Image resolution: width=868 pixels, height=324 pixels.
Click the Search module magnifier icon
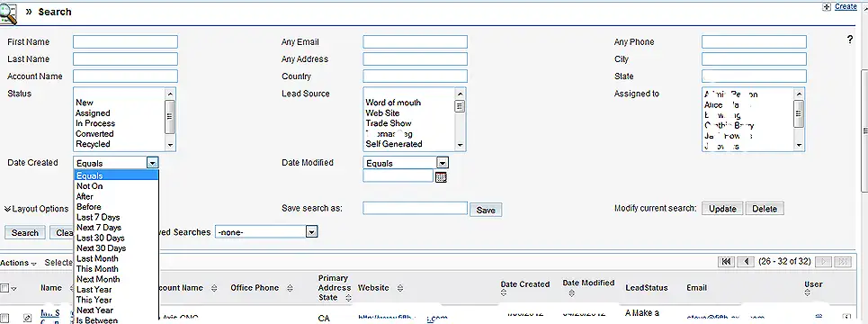pos(9,13)
